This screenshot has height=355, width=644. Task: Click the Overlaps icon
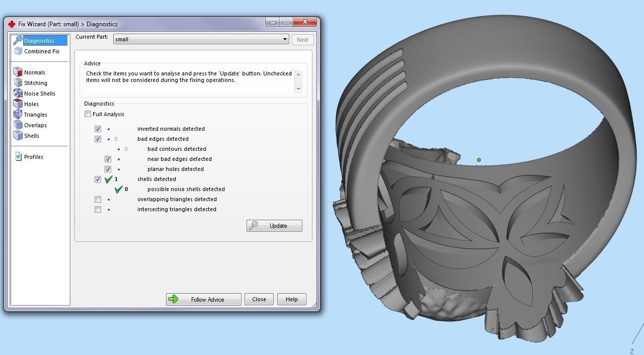coord(18,125)
